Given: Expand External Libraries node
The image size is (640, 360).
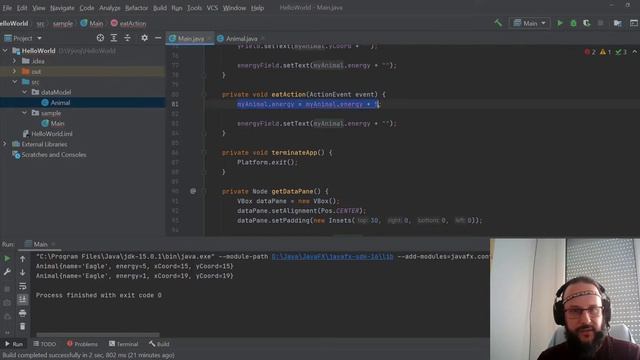Looking at the screenshot, I should point(5,144).
